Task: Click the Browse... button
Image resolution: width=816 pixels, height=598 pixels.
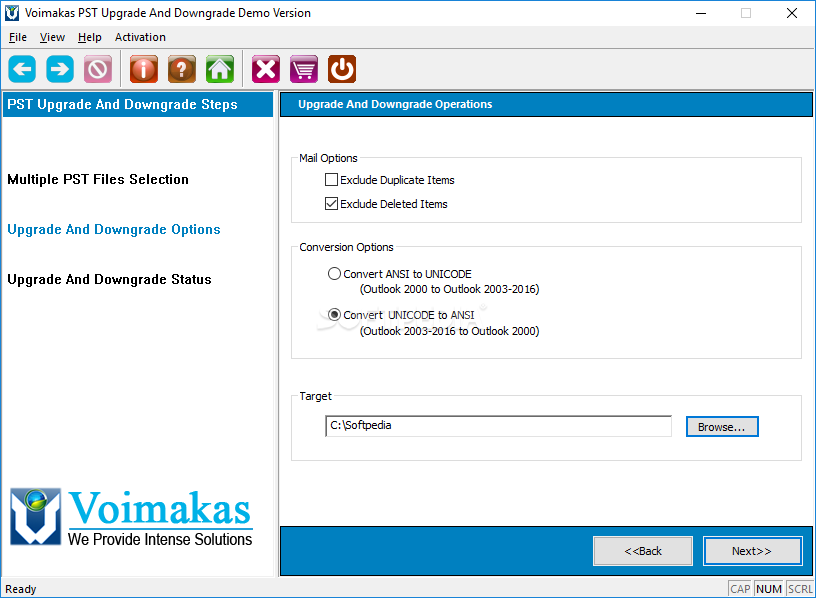Action: coord(722,427)
